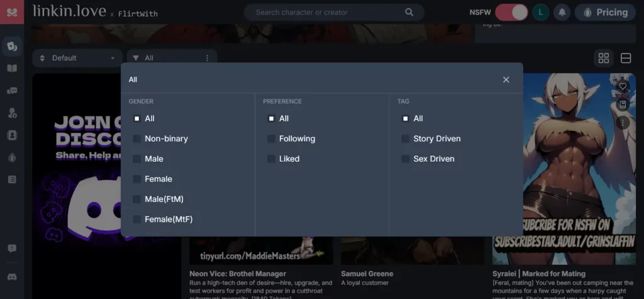Check the Female(MtF) gender filter
Image resolution: width=644 pixels, height=299 pixels.
click(136, 219)
